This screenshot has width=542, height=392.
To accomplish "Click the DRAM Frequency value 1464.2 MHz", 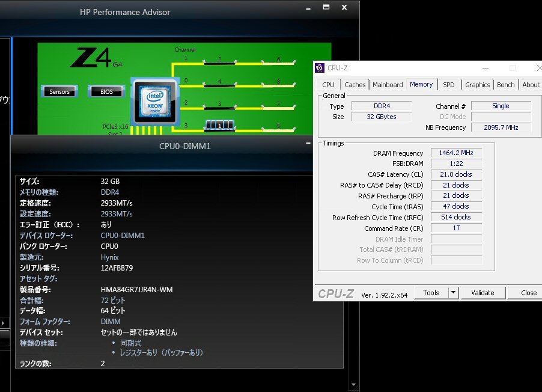I will pos(456,153).
